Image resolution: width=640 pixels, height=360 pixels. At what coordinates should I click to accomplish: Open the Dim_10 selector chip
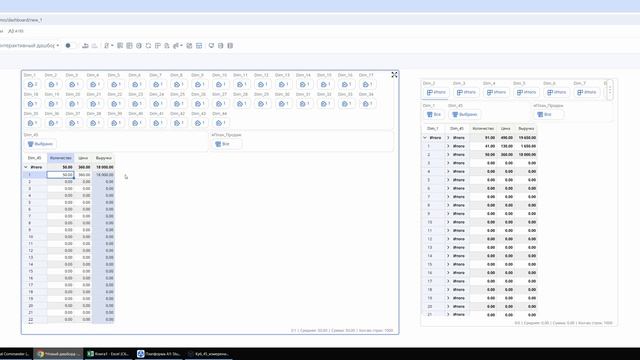pos(221,84)
